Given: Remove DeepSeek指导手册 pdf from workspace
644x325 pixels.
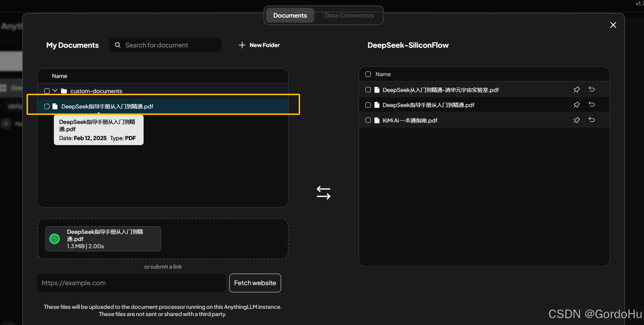Looking at the screenshot, I should (x=592, y=104).
